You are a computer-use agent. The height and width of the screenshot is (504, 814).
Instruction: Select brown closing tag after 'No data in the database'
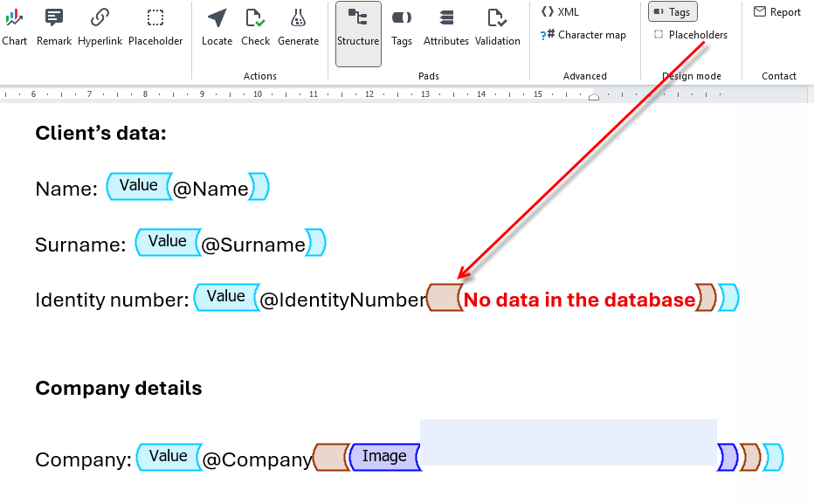tap(706, 297)
